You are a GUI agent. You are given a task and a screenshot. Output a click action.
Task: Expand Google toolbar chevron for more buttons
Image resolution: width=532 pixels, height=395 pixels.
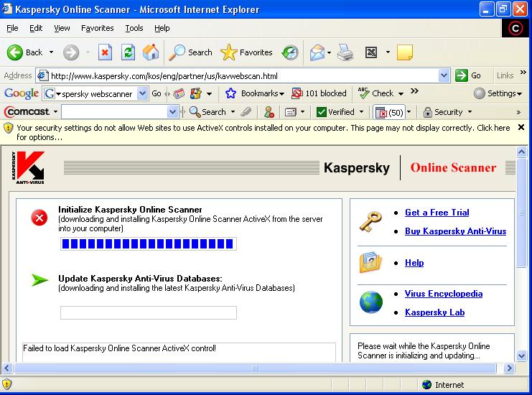click(414, 91)
